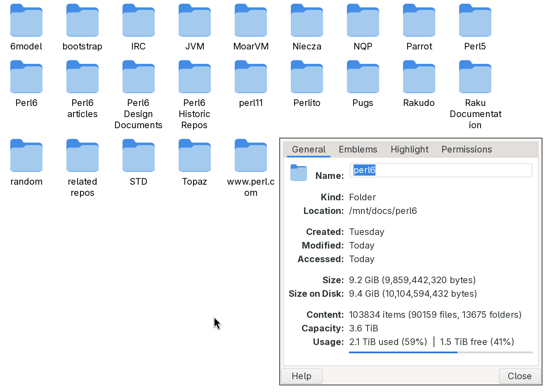Select the related repos folder icon
This screenshot has height=392, width=547.
(x=83, y=155)
